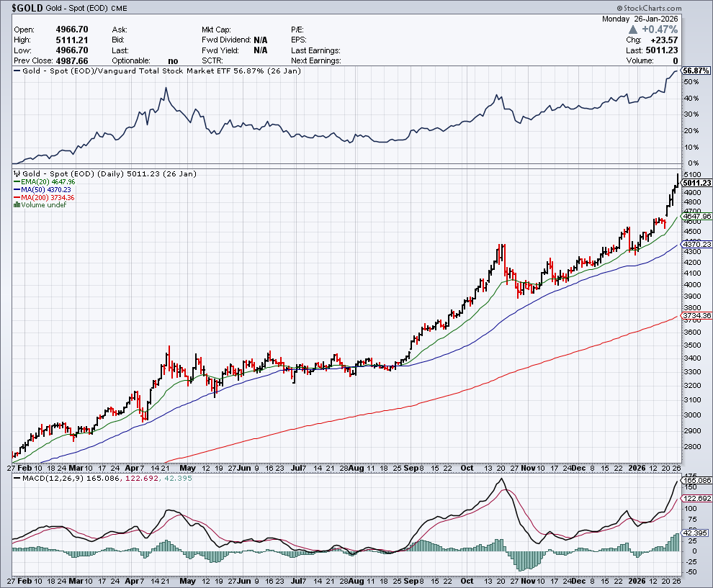Click the line marker before MACD(12,26,9)
The height and width of the screenshot is (588, 713).
point(17,477)
